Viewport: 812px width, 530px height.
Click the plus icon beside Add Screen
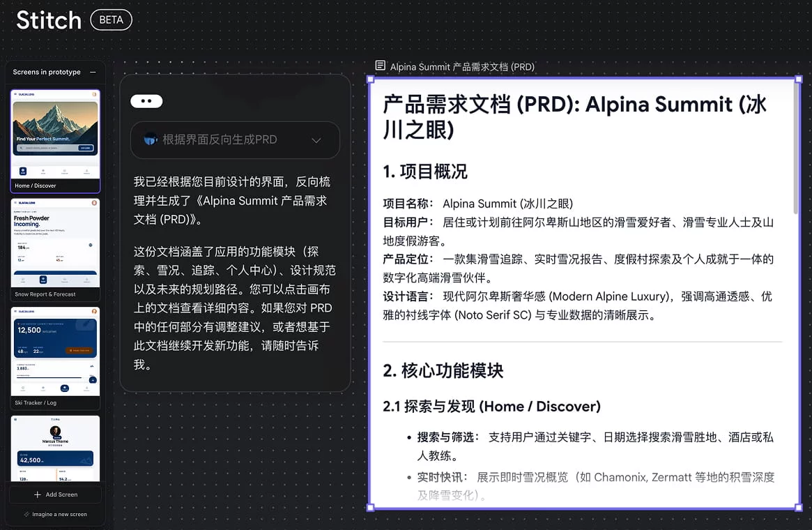coord(37,494)
